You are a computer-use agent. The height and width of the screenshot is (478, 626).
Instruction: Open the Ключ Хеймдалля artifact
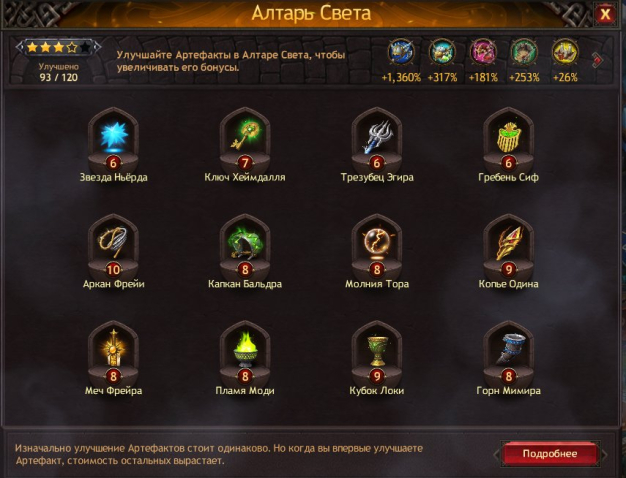coord(245,140)
